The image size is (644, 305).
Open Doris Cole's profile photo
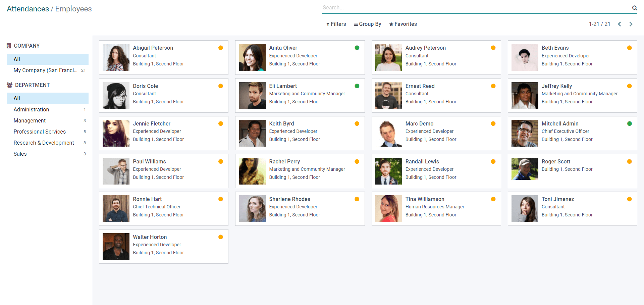click(x=116, y=96)
